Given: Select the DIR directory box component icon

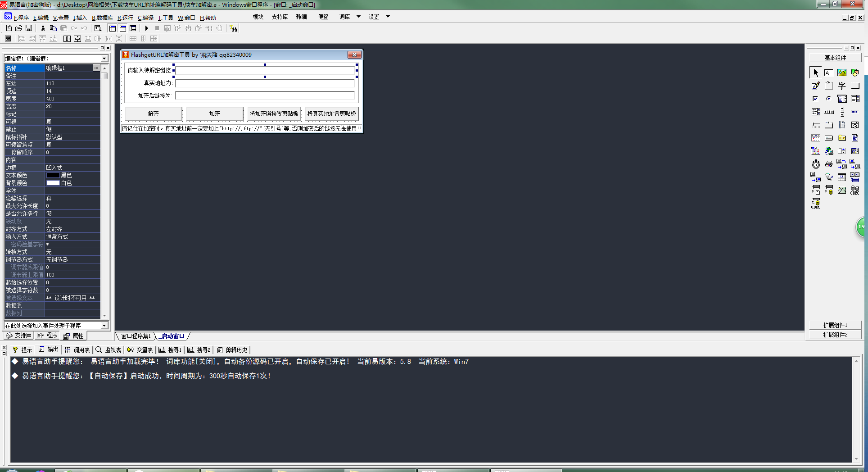Looking at the screenshot, I should point(842,138).
